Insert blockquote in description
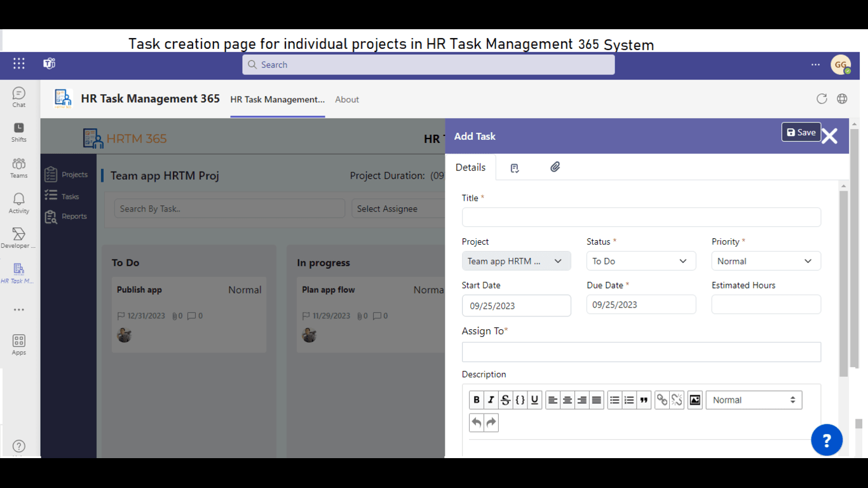Image resolution: width=868 pixels, height=488 pixels. pos(644,400)
